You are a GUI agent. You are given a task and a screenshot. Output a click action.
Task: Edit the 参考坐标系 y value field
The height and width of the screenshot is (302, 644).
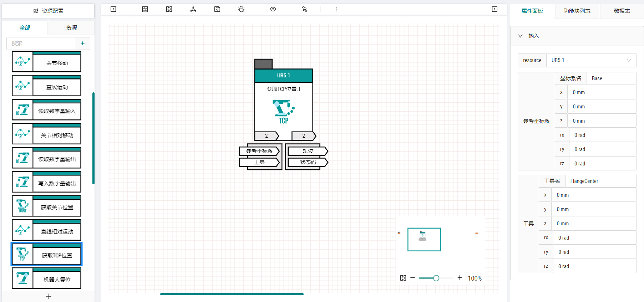click(602, 107)
